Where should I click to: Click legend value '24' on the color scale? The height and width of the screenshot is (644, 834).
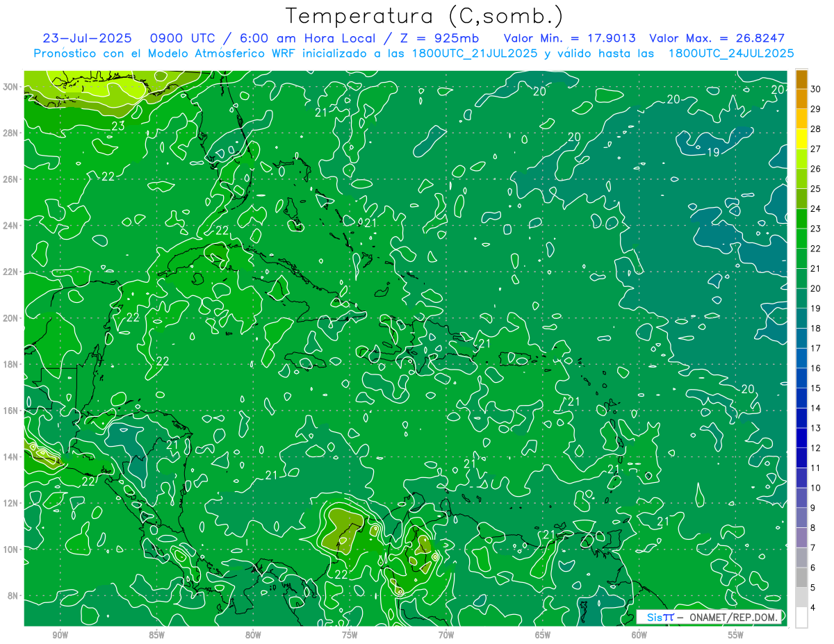(x=816, y=208)
